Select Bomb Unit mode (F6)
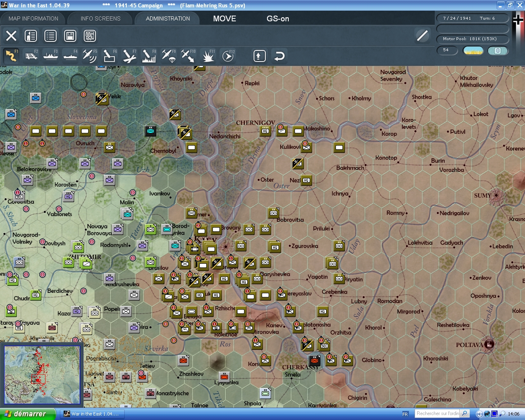Image resolution: width=525 pixels, height=420 pixels. pos(109,56)
